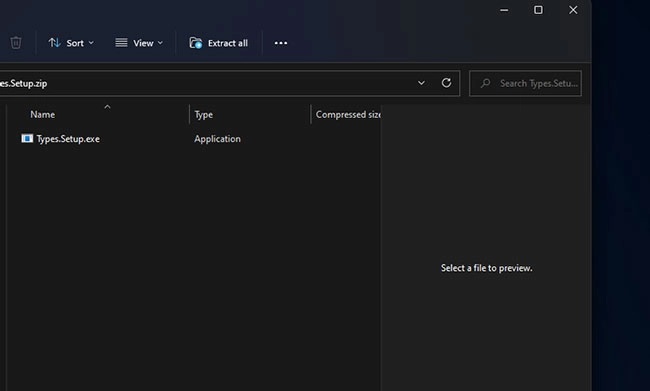Refresh the Types.Setup.zip folder view
Image resolution: width=650 pixels, height=391 pixels.
point(446,83)
